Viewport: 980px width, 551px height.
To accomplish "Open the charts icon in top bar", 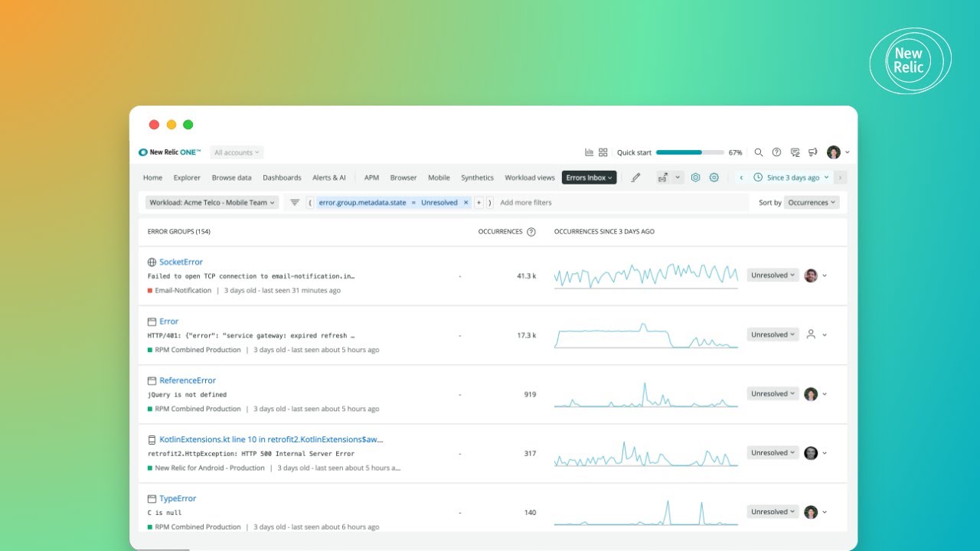I will (590, 152).
